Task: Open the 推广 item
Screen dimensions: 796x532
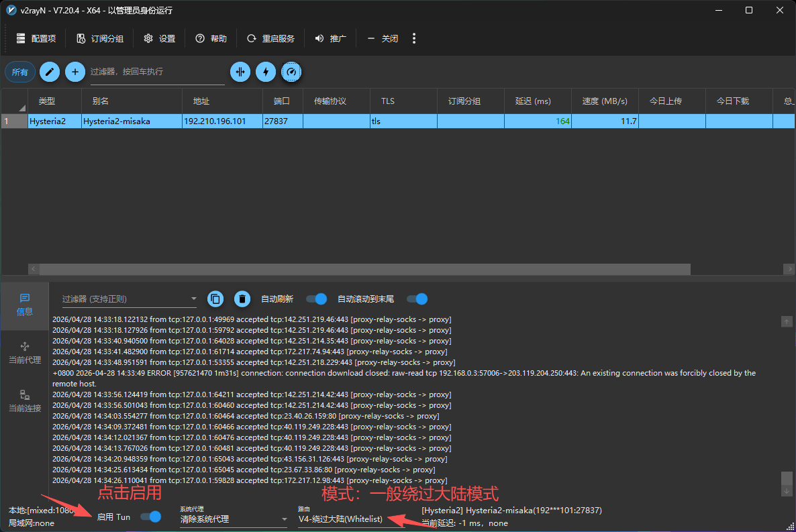Action: (x=330, y=39)
